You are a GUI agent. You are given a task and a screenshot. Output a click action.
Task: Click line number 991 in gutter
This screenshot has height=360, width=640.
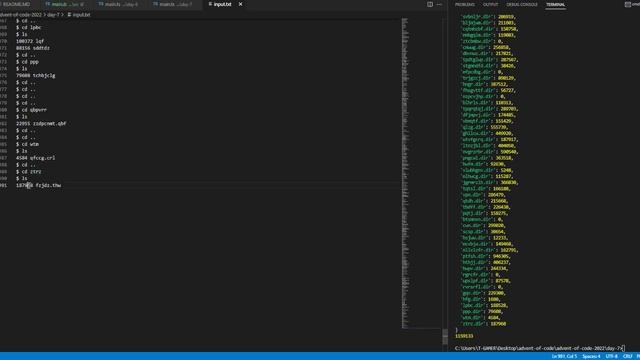[4, 185]
